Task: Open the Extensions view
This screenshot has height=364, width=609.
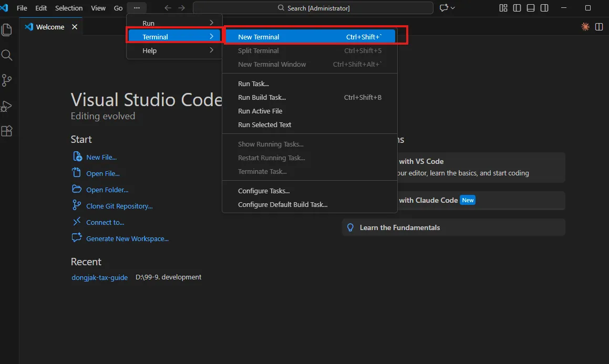Action: coord(7,131)
